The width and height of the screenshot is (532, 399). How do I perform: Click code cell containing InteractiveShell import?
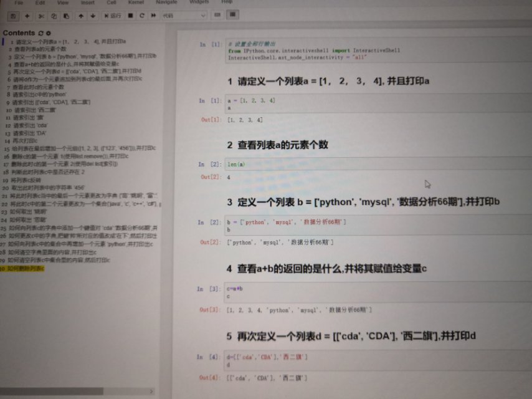[x=378, y=51]
